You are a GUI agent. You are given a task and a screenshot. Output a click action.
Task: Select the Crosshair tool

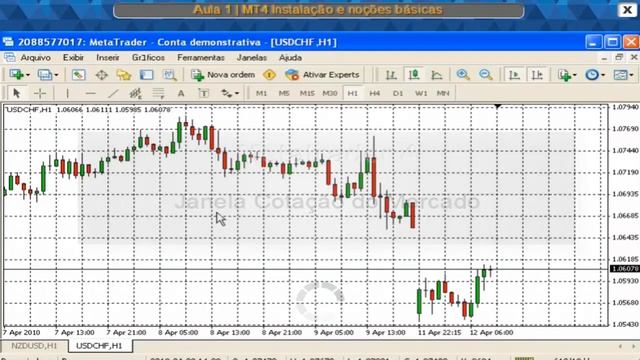(x=40, y=93)
